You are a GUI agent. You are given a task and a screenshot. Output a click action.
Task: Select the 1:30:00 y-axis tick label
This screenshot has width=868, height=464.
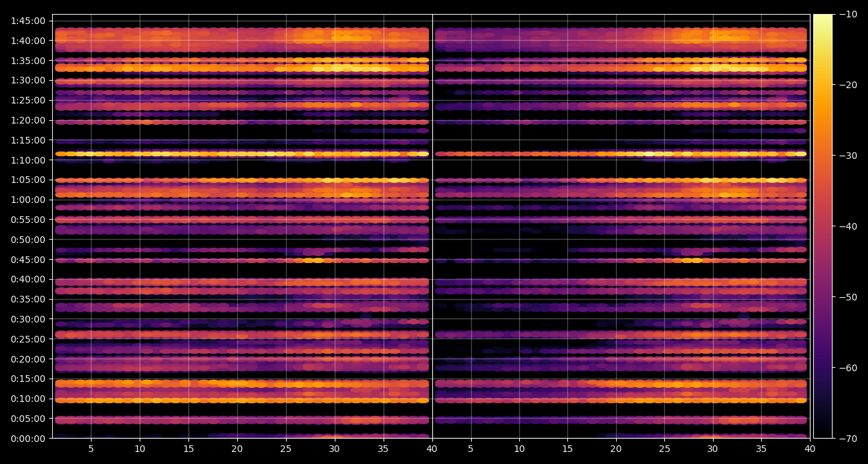[x=28, y=80]
